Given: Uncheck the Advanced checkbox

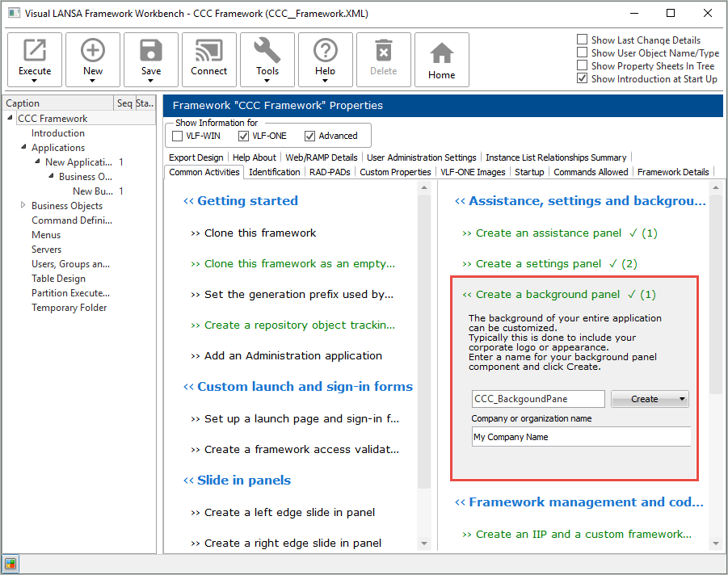Looking at the screenshot, I should coord(310,136).
